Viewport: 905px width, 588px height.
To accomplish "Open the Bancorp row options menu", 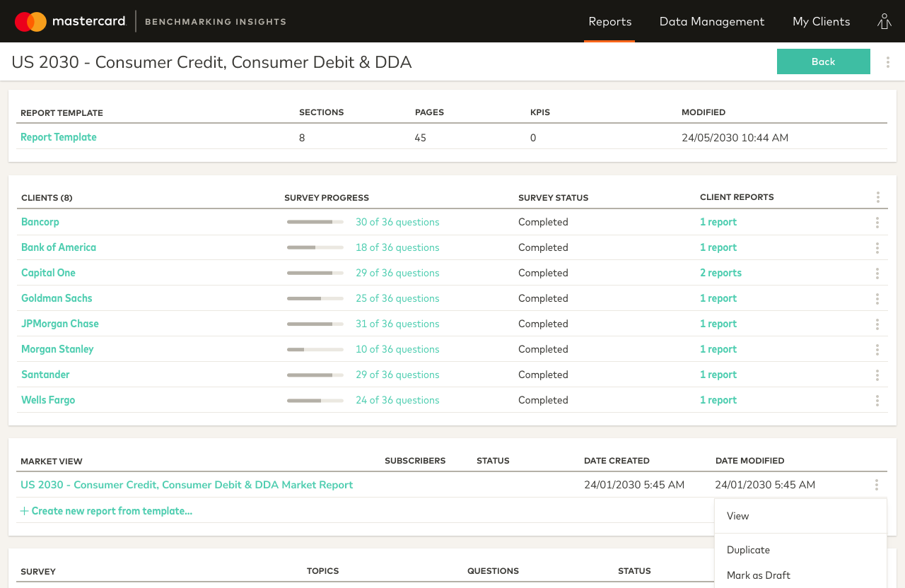I will [x=877, y=223].
